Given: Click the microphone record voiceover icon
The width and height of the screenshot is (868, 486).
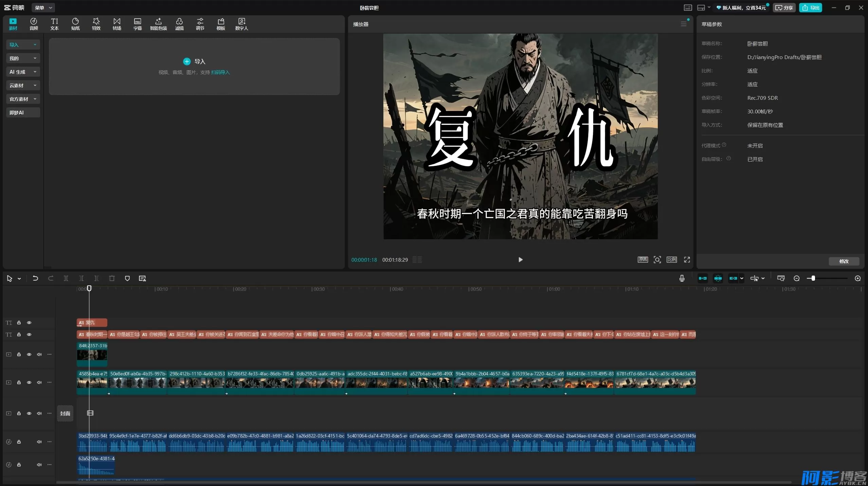Looking at the screenshot, I should pos(682,278).
